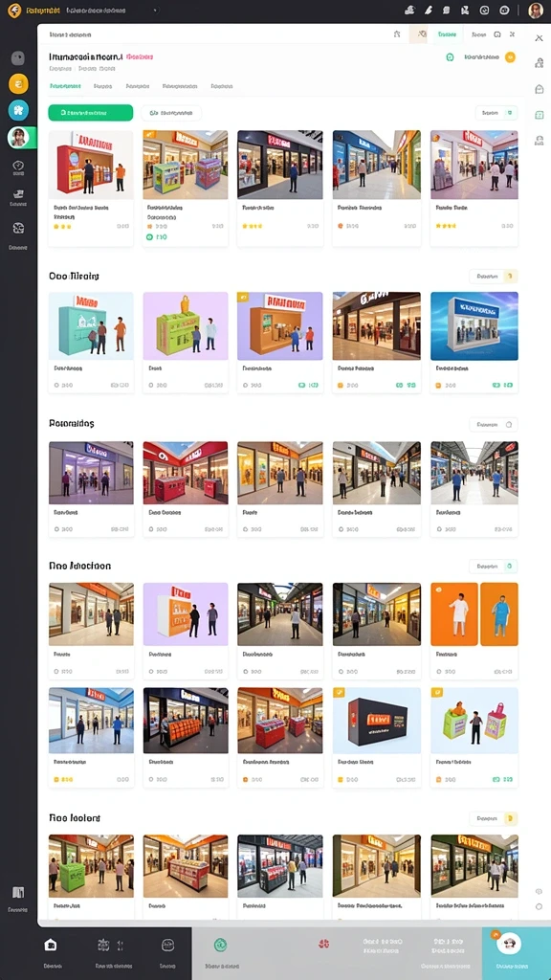Select the yellow circle icon in the left sidebar

point(18,83)
